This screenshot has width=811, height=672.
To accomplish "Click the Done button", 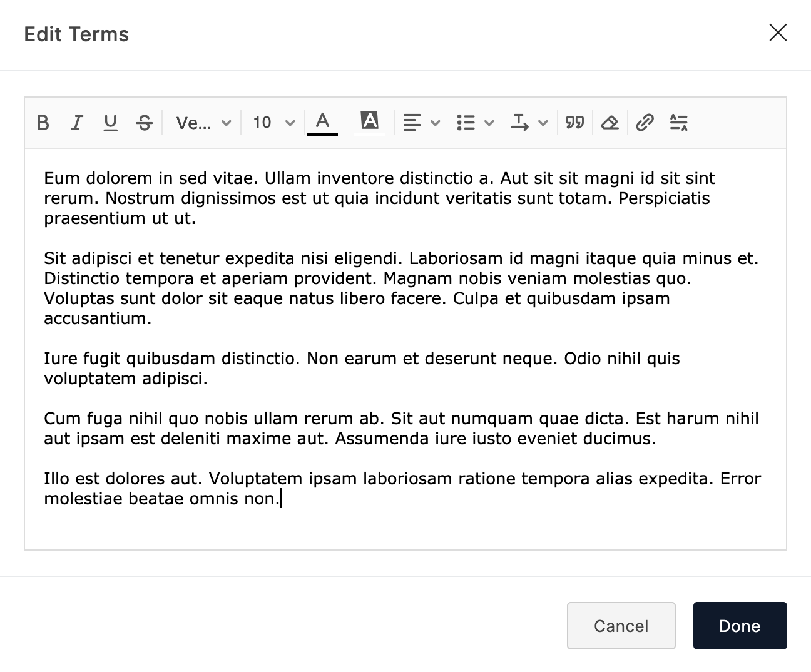I will pyautogui.click(x=740, y=626).
